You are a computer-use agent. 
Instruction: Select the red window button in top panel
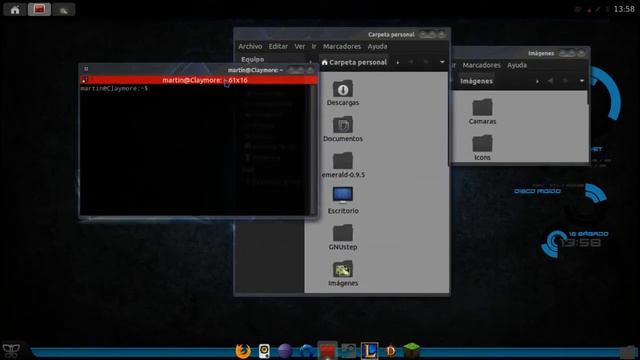(39, 9)
